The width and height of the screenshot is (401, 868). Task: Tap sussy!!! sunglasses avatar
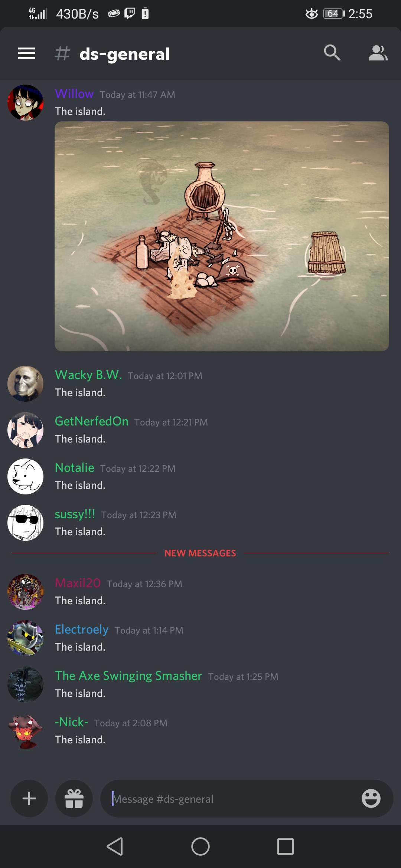pos(25,523)
